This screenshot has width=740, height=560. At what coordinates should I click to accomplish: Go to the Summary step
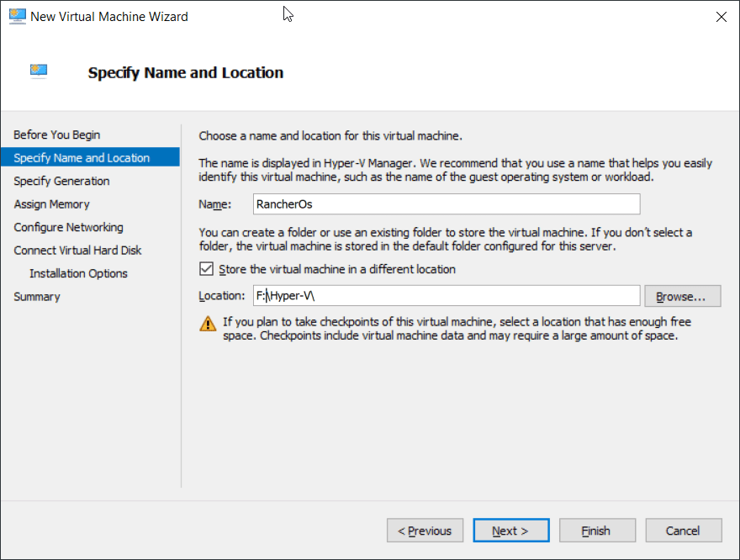click(x=37, y=297)
